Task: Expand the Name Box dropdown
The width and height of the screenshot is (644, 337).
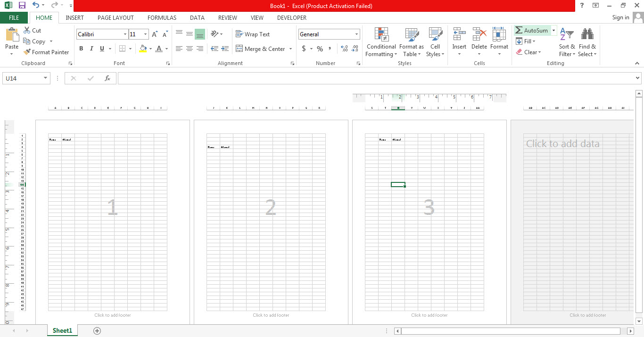Action: [45, 78]
